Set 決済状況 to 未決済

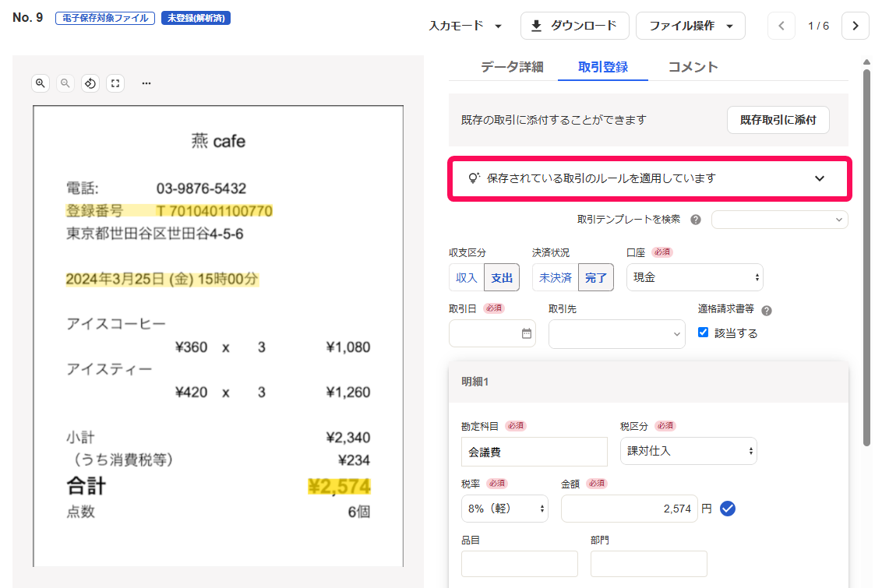click(x=556, y=278)
